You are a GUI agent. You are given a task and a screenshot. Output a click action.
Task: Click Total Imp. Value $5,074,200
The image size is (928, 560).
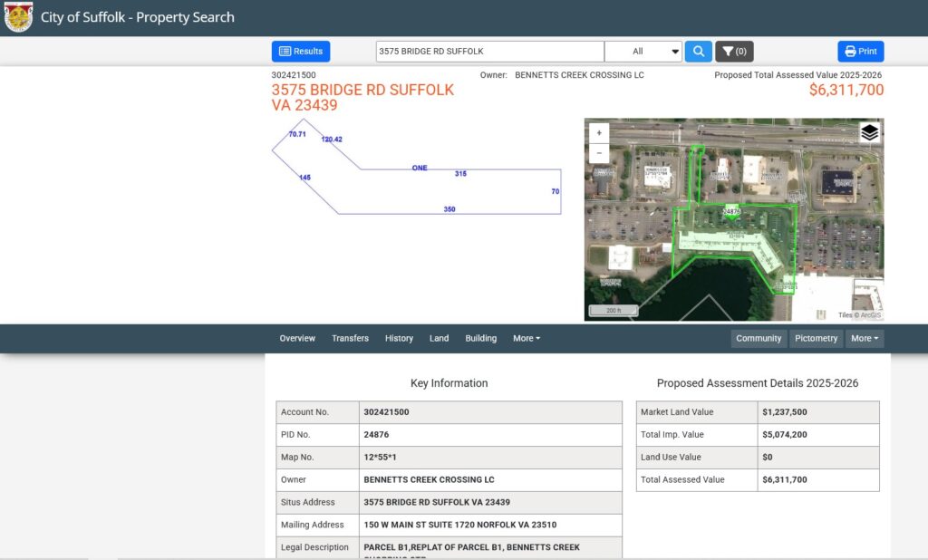[784, 435]
